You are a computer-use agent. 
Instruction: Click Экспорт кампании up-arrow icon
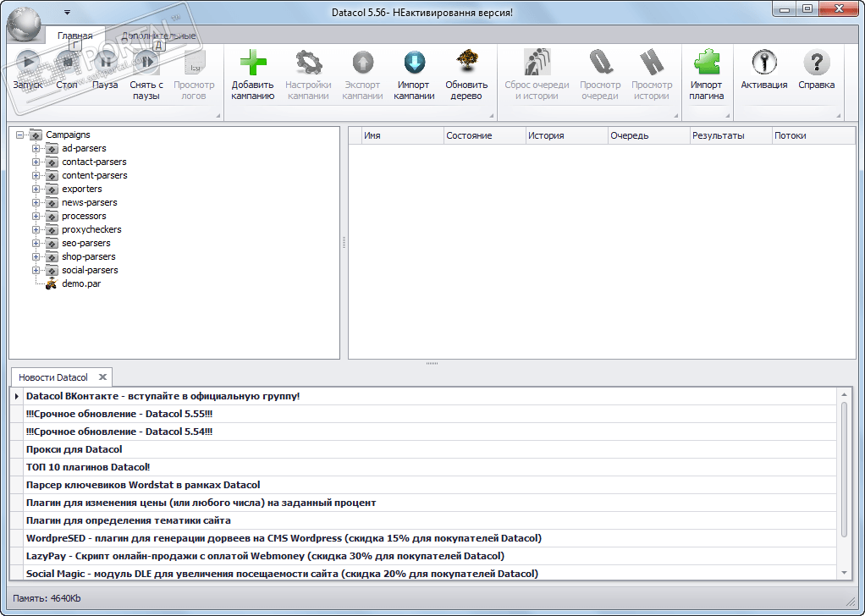[362, 63]
